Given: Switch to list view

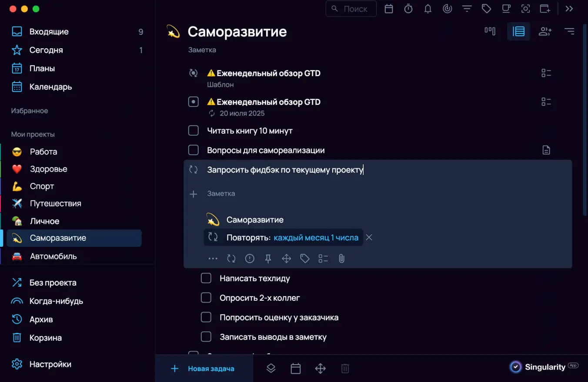Looking at the screenshot, I should coord(519,31).
